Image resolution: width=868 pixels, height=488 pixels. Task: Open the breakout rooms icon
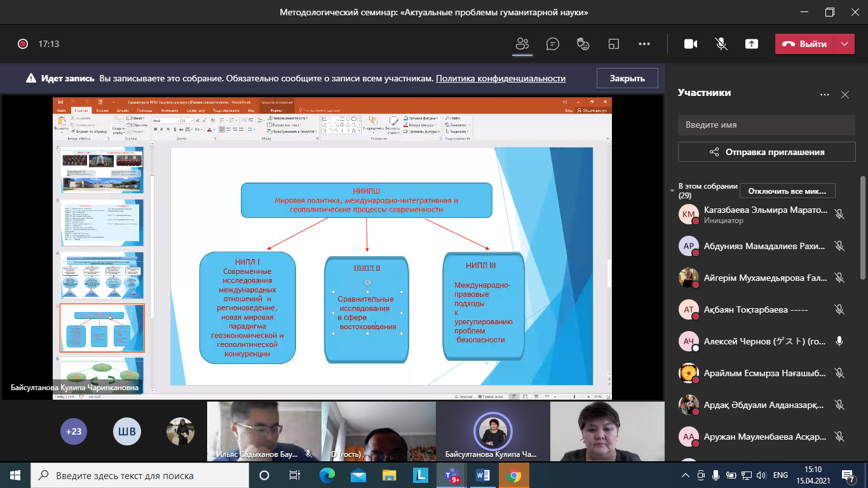point(614,44)
